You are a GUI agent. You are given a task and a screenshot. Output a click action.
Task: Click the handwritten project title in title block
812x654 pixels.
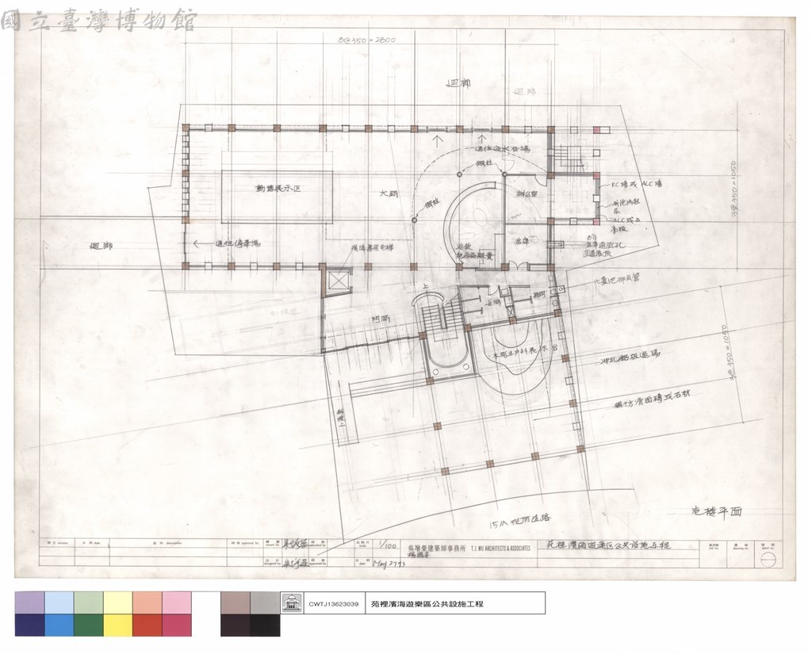click(x=609, y=545)
